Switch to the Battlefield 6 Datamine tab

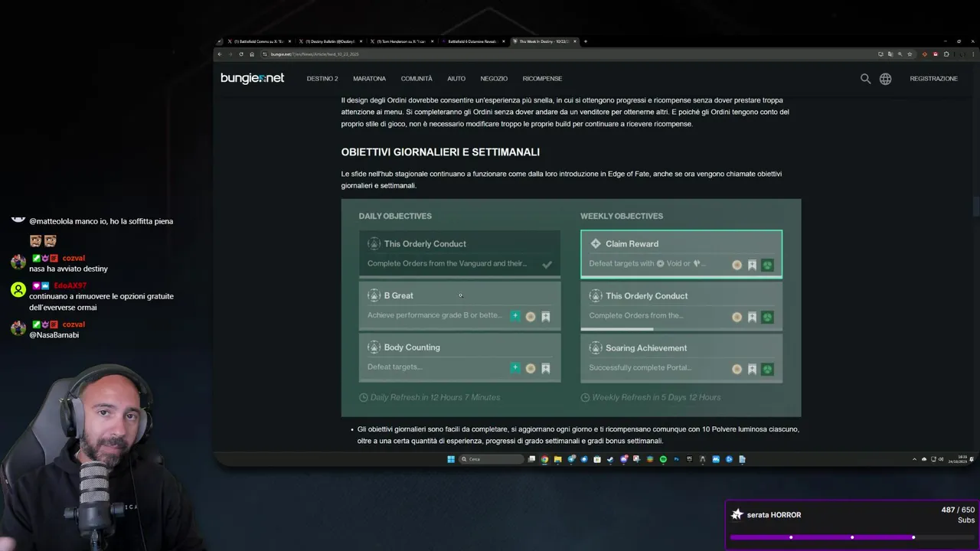pos(472,41)
